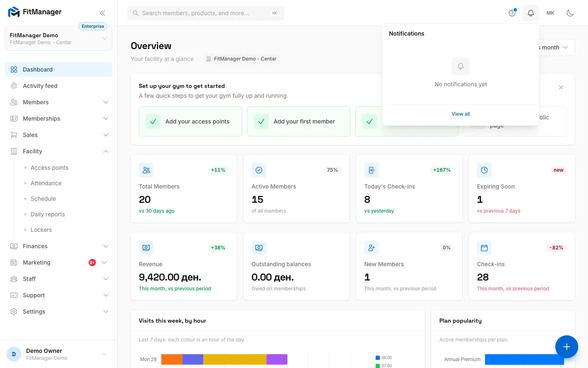Click the Expiring Soon clock icon
Image resolution: width=588 pixels, height=368 pixels.
click(484, 170)
